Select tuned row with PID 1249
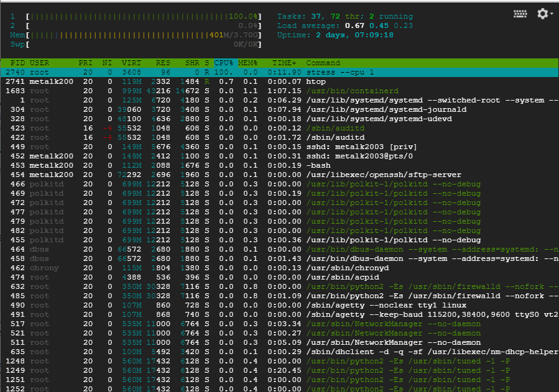 coord(280,370)
